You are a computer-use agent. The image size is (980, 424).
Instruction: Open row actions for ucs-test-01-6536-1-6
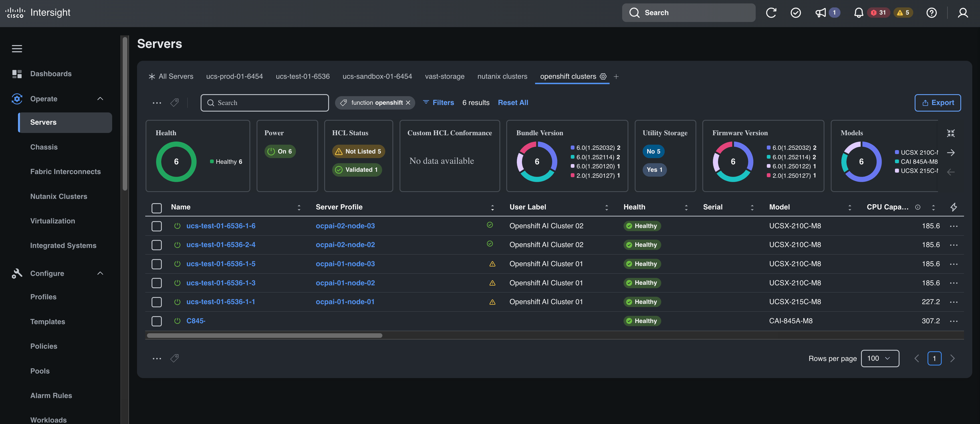[x=953, y=226]
